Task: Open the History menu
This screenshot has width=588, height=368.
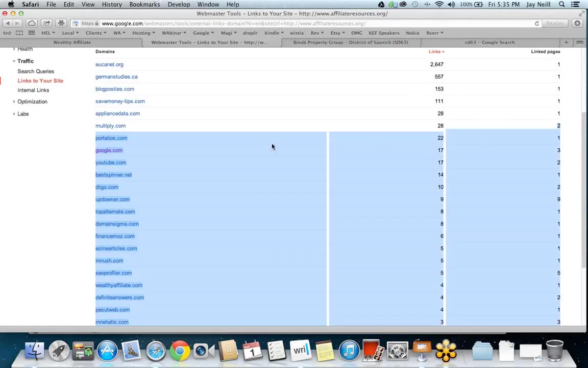Action: [x=112, y=5]
